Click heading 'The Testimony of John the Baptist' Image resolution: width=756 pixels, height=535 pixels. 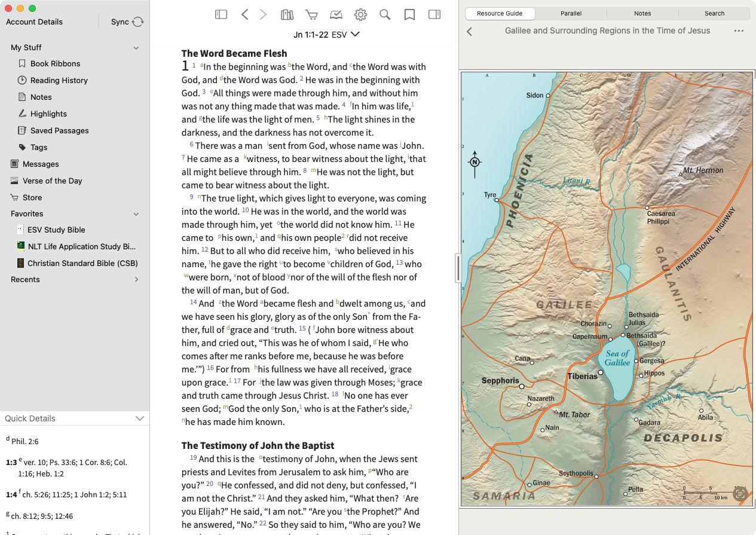[x=258, y=445]
